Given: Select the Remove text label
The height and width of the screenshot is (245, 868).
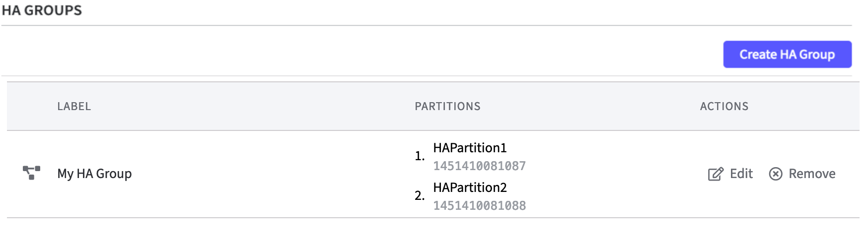Looking at the screenshot, I should pos(812,174).
